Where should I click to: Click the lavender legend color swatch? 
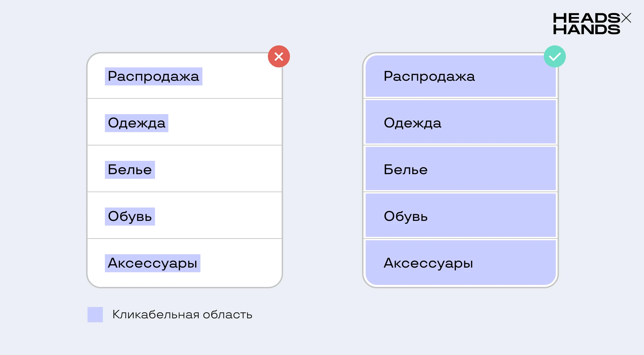pyautogui.click(x=95, y=315)
